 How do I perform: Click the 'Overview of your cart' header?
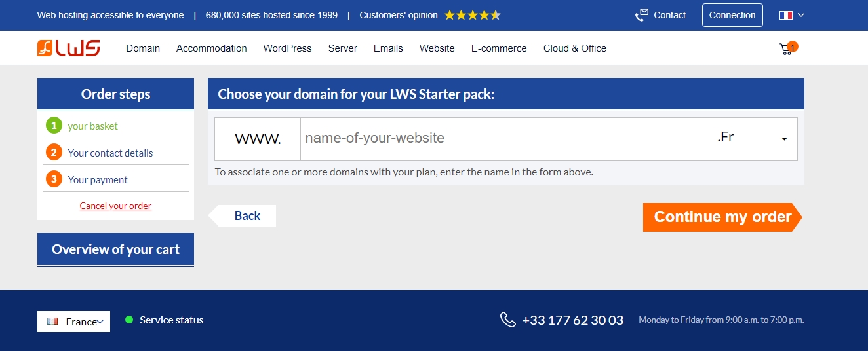115,249
